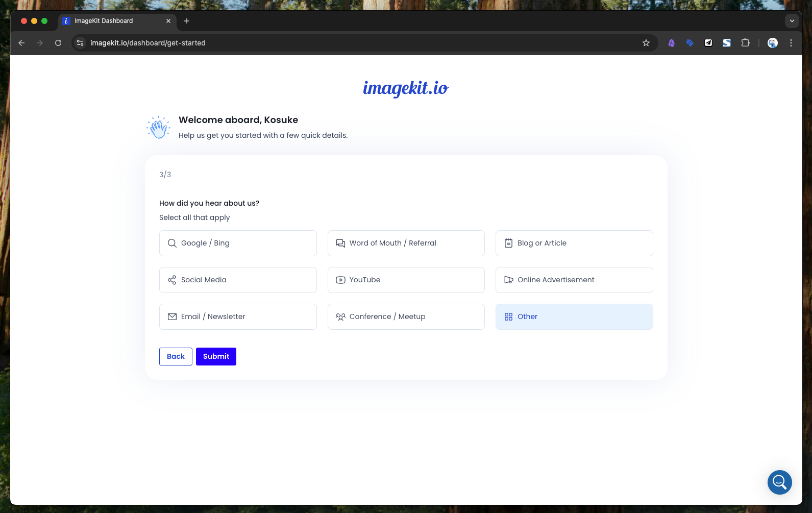This screenshot has width=812, height=513.
Task: Open the Chrome three-dot menu
Action: [x=791, y=43]
